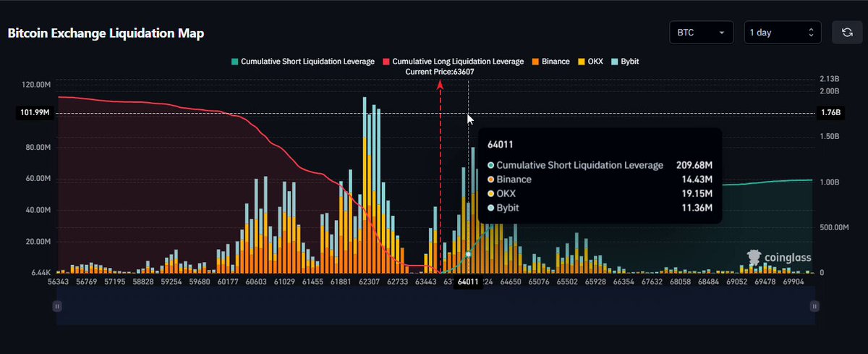Click the 11.36M Bybit tooltip value

tap(698, 208)
